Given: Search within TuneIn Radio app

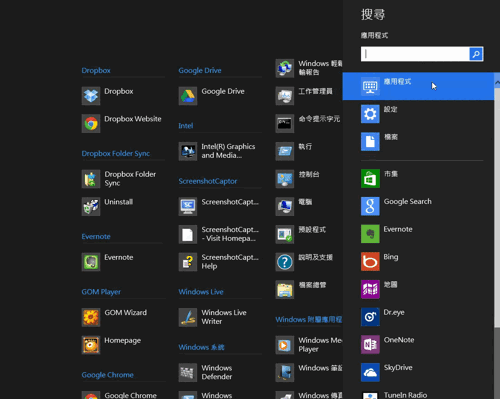Looking at the screenshot, I should click(x=418, y=395).
